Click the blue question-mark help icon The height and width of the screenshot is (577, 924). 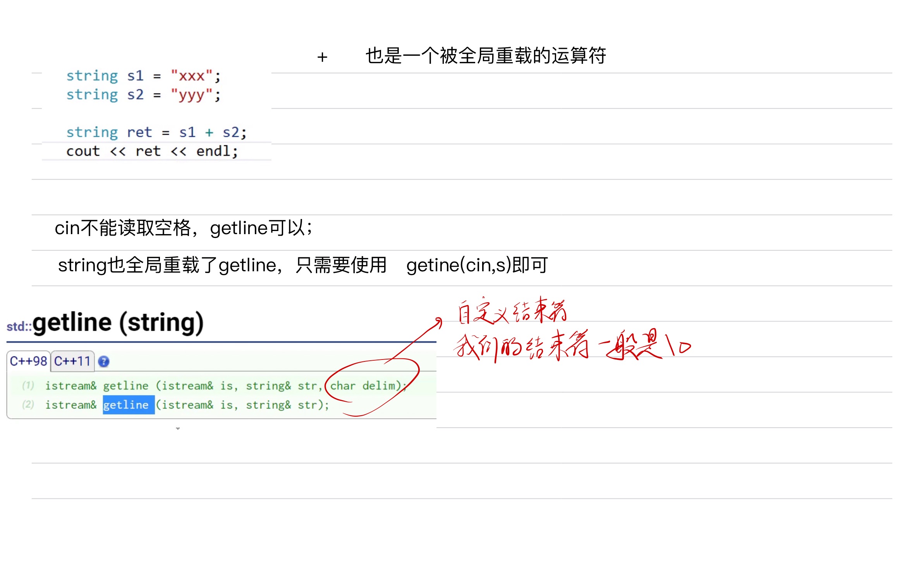(x=103, y=361)
